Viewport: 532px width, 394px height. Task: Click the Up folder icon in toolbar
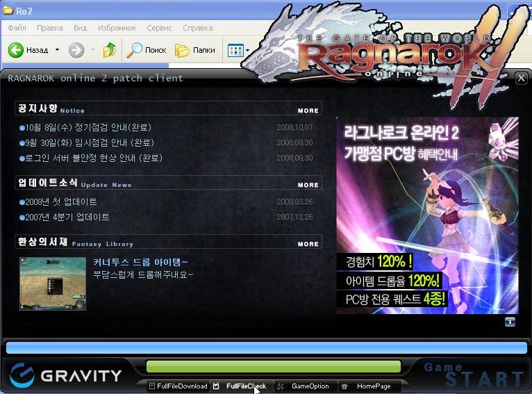pyautogui.click(x=109, y=50)
